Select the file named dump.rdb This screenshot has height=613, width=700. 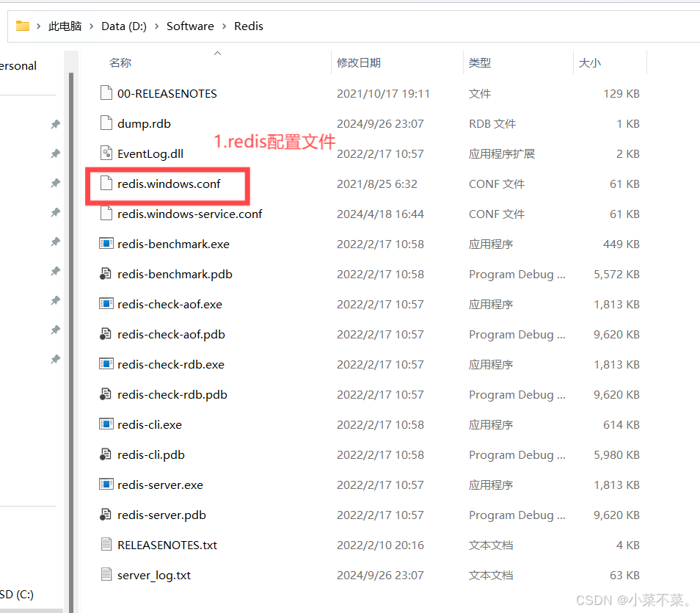point(145,124)
